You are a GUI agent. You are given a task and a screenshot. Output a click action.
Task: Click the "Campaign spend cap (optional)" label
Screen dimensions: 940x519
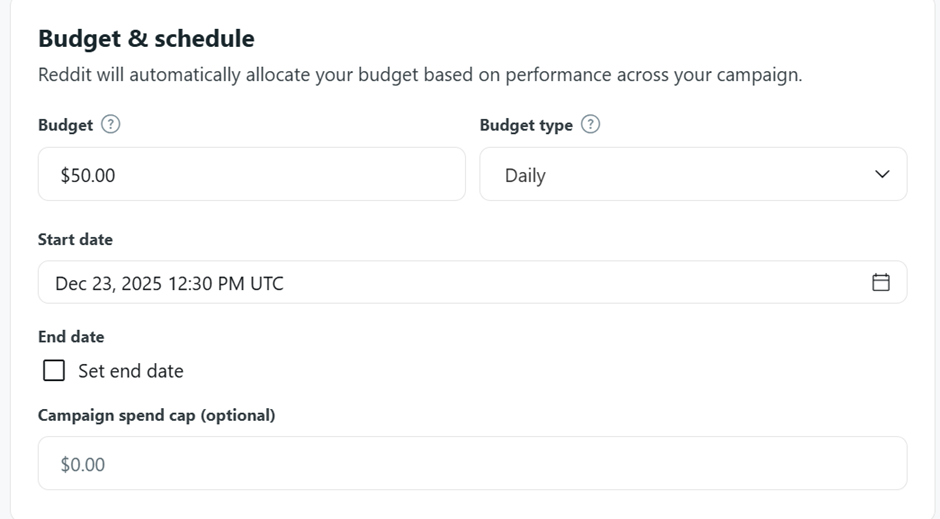[x=156, y=415]
